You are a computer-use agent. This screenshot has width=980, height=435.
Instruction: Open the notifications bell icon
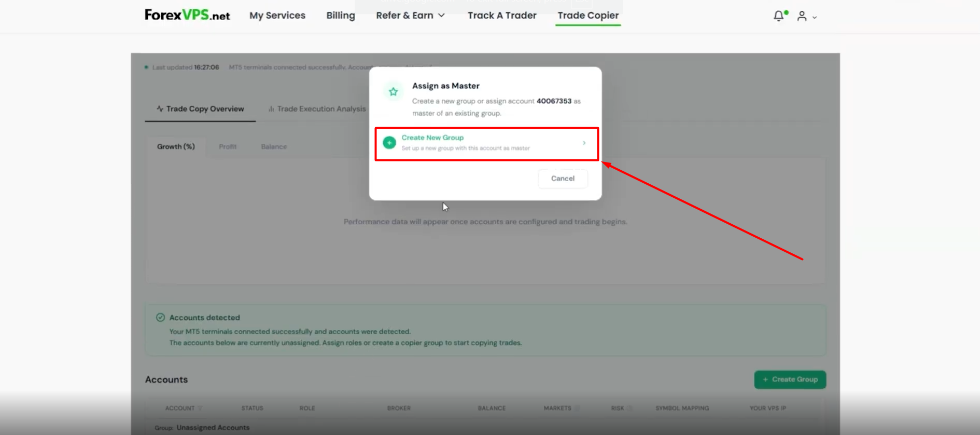(779, 16)
